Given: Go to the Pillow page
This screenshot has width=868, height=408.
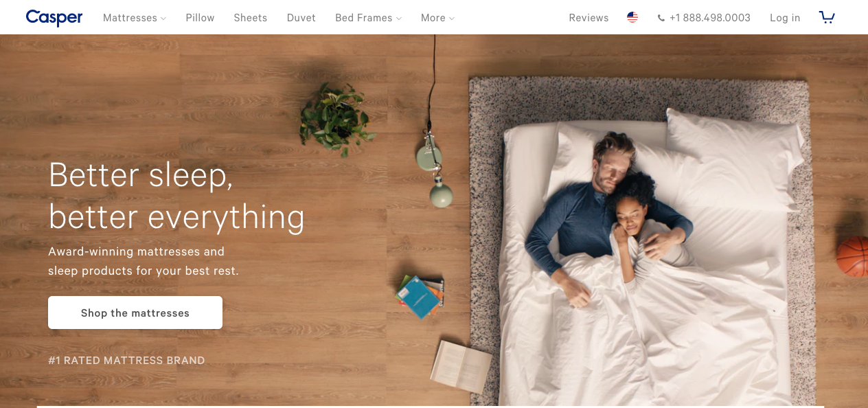Looking at the screenshot, I should coord(200,18).
